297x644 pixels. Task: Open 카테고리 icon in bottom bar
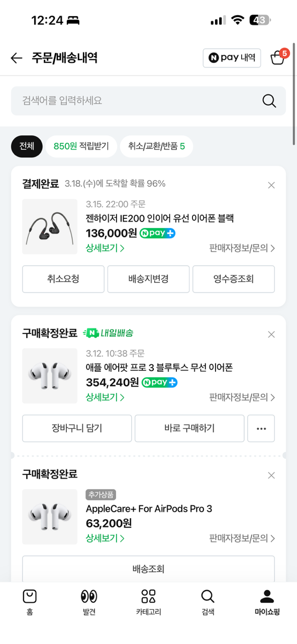click(x=148, y=603)
